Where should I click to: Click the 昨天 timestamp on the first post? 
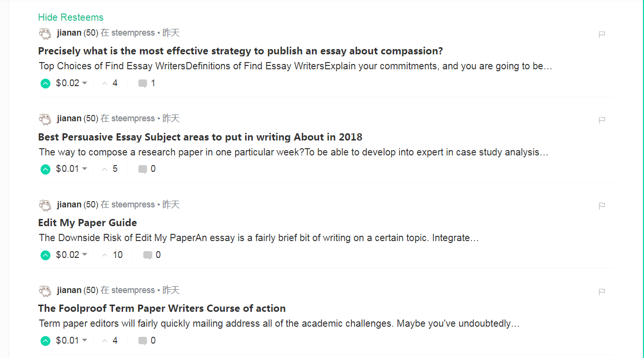tap(171, 32)
